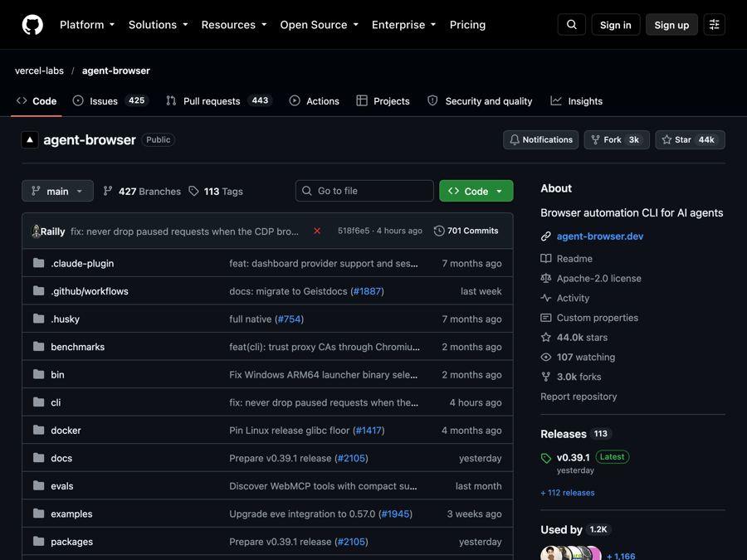
Task: Switch to the Actions tab
Action: pos(315,101)
